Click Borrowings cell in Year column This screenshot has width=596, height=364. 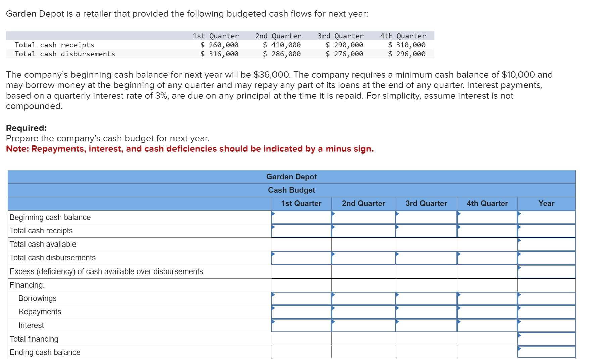tap(546, 298)
